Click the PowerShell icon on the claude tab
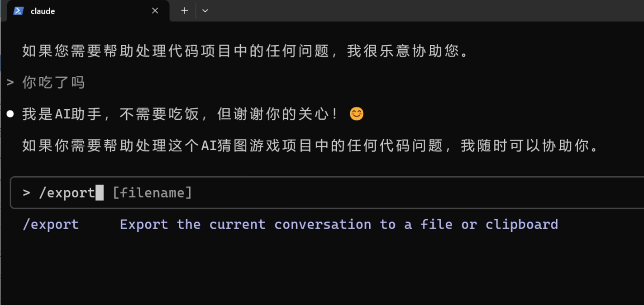Viewport: 644px width, 305px height. (18, 10)
